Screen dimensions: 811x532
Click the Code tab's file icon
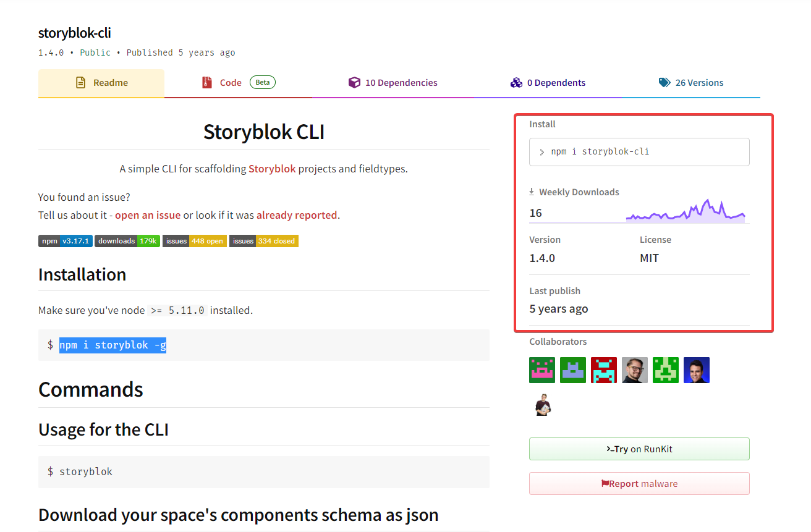point(207,82)
